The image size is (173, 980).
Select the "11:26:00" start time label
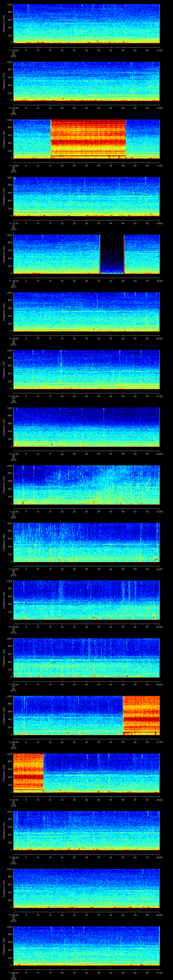pyautogui.click(x=13, y=742)
